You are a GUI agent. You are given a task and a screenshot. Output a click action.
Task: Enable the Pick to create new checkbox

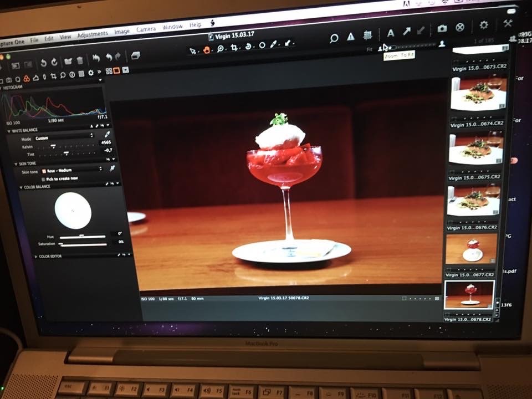pyautogui.click(x=43, y=180)
